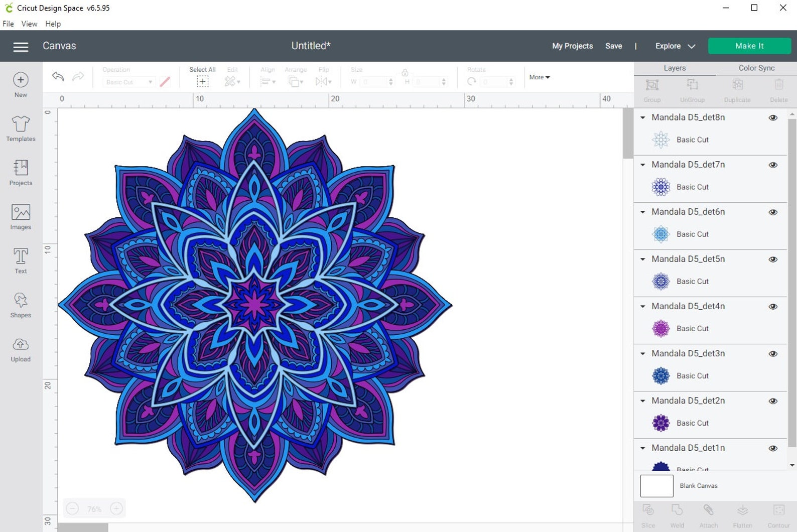Click the Contour tool
Screen dimensions: 797x532
[778, 516]
